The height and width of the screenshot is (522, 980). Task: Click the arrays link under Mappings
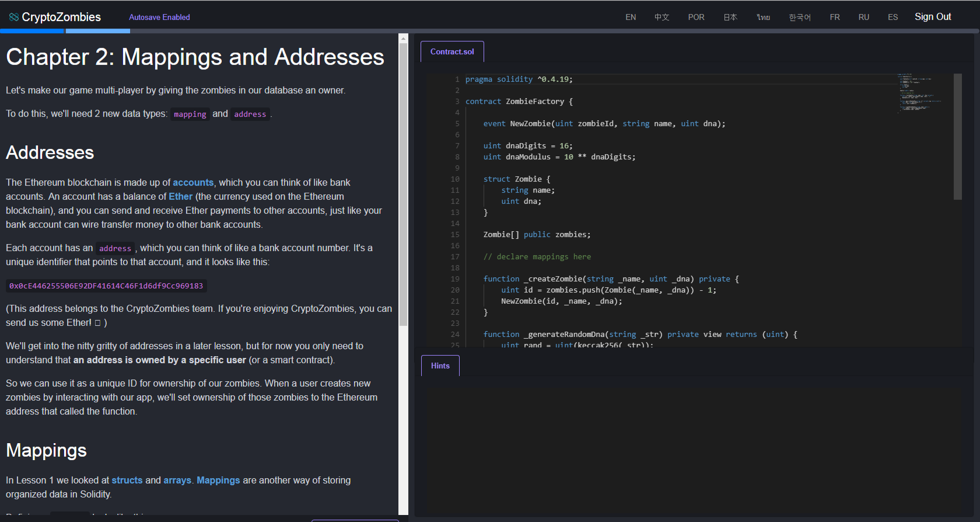click(177, 481)
